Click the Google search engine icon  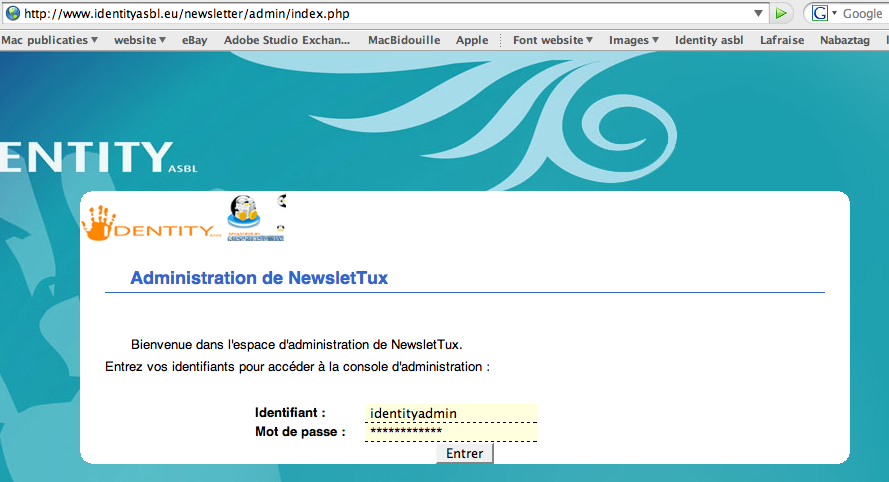pos(820,13)
